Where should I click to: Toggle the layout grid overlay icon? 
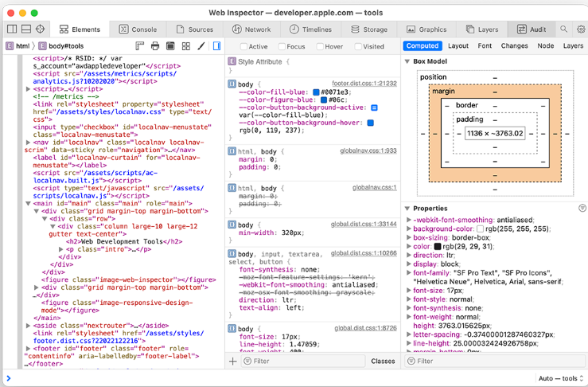coord(186,47)
